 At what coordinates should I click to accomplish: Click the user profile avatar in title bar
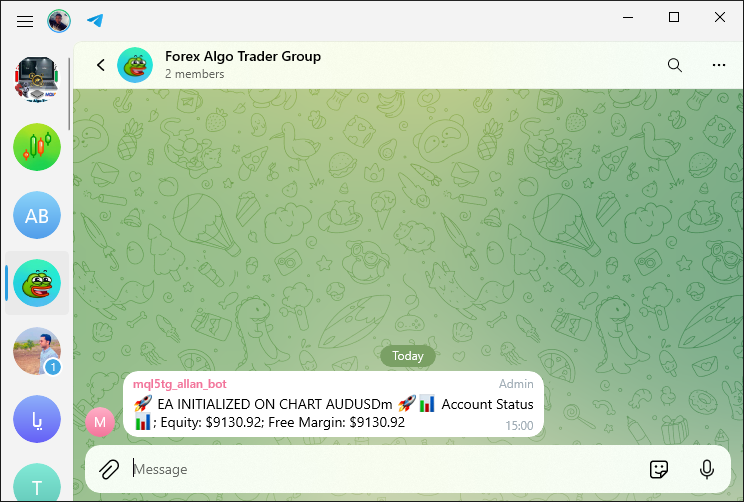click(59, 21)
